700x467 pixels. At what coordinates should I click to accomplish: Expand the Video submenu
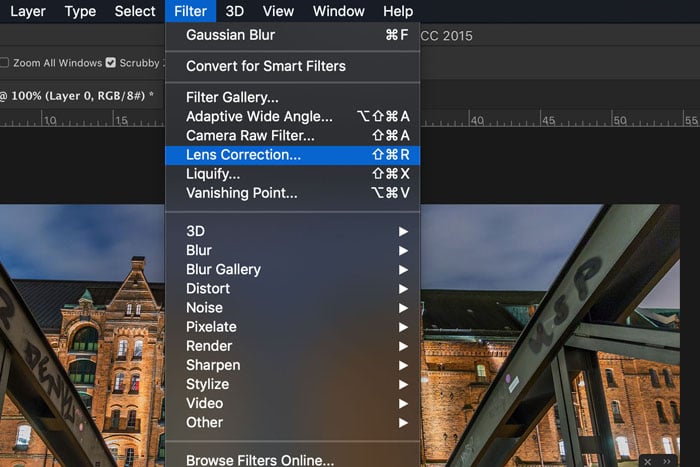click(x=292, y=404)
